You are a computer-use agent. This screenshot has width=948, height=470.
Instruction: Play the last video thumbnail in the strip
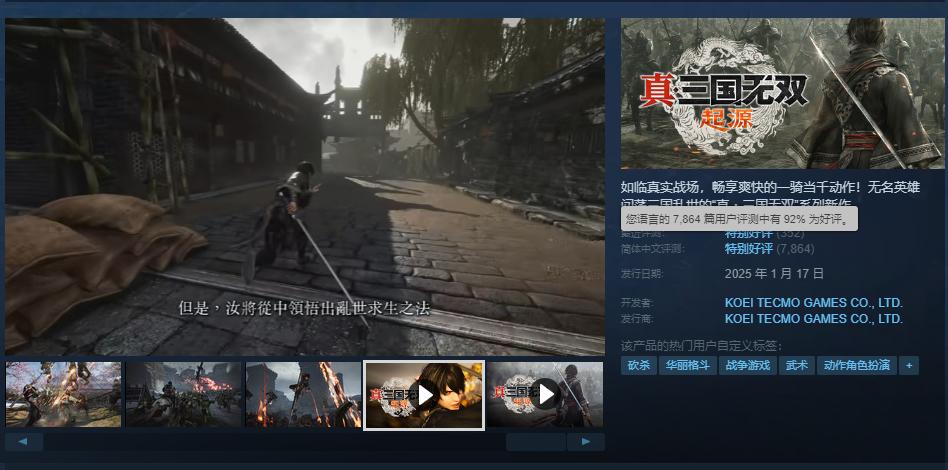pos(545,394)
